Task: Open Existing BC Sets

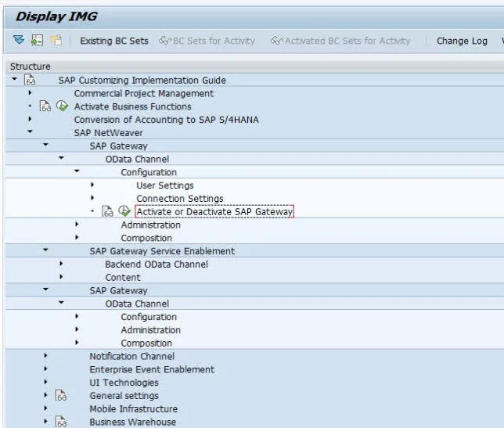Action: tap(114, 41)
